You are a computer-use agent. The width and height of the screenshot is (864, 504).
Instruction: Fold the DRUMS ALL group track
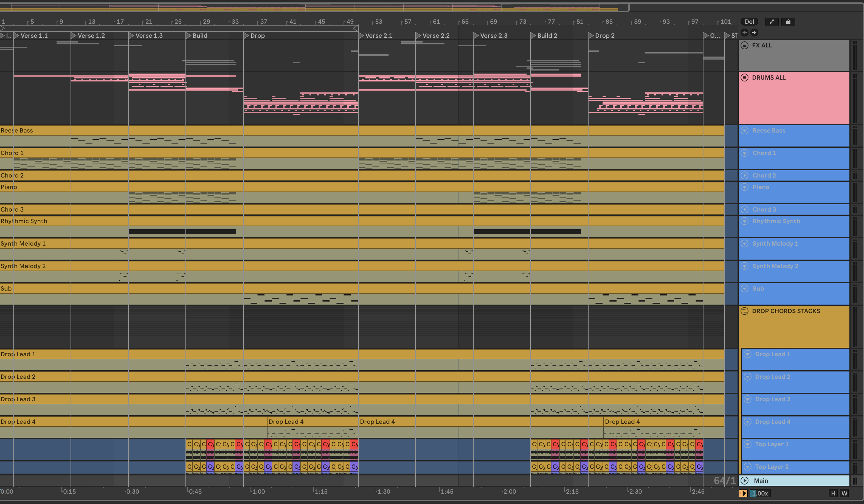click(744, 78)
